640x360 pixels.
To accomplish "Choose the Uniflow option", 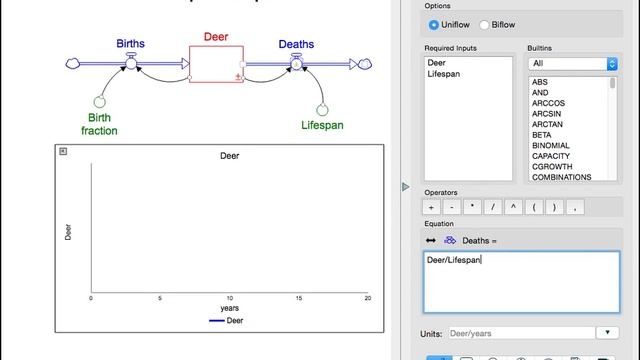I will click(449, 25).
